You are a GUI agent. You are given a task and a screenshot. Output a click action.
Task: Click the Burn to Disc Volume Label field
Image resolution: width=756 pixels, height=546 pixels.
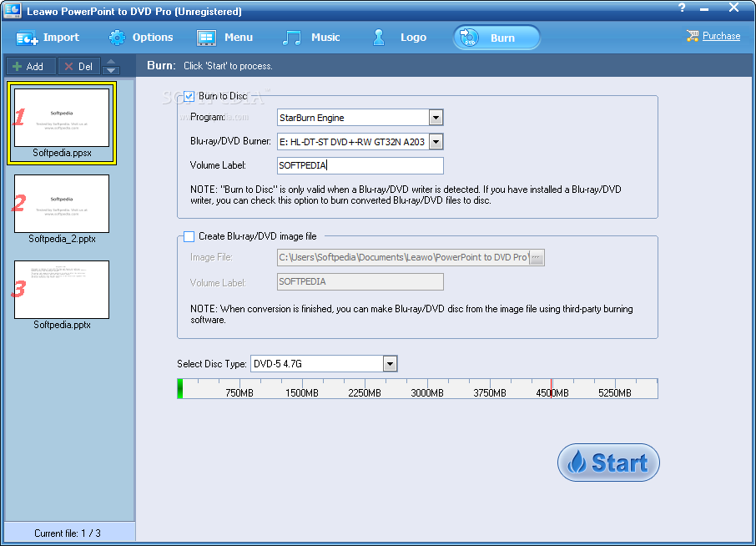coord(360,165)
